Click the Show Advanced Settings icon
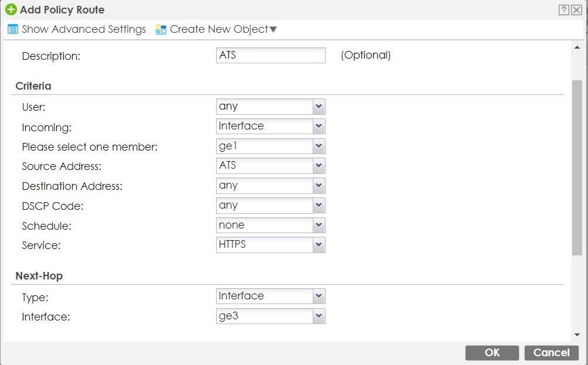The width and height of the screenshot is (588, 365). pos(13,29)
